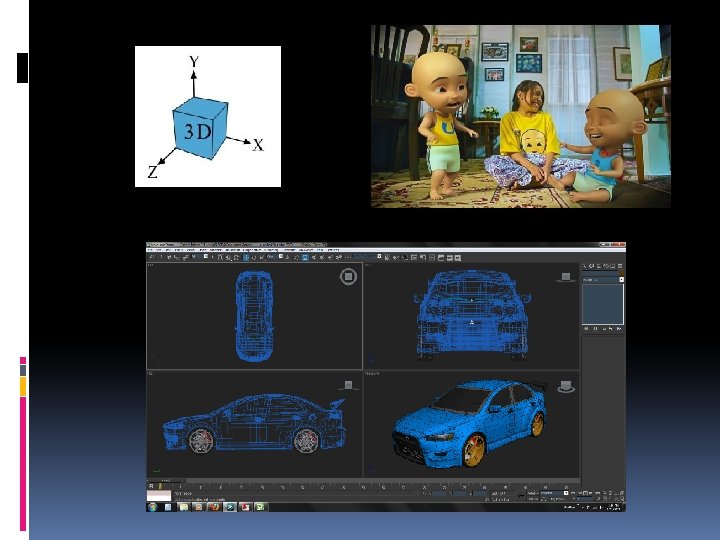Select the Select and Scale tool
Image resolution: width=720 pixels, height=540 pixels.
click(x=262, y=258)
